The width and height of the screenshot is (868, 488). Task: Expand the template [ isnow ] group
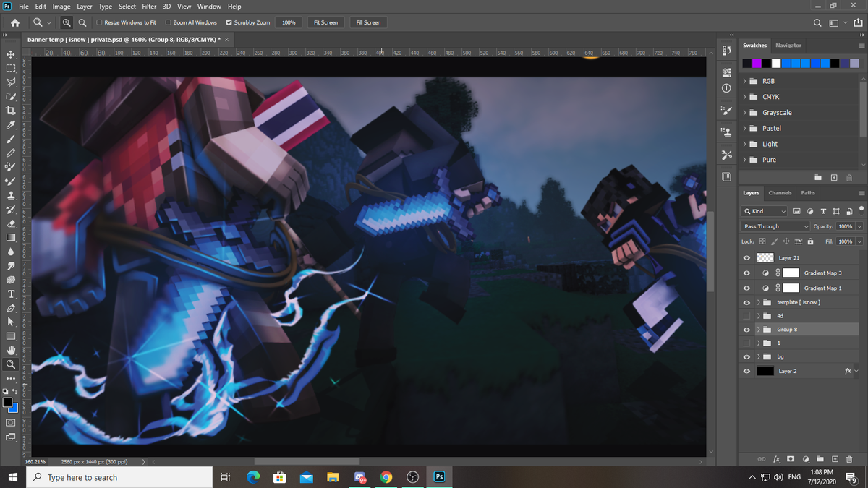point(758,302)
